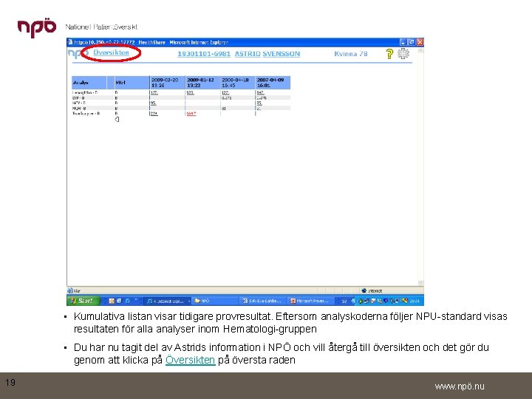Click the Översikten link in the slide bullet text
This screenshot has width=532, height=399.
[x=191, y=360]
